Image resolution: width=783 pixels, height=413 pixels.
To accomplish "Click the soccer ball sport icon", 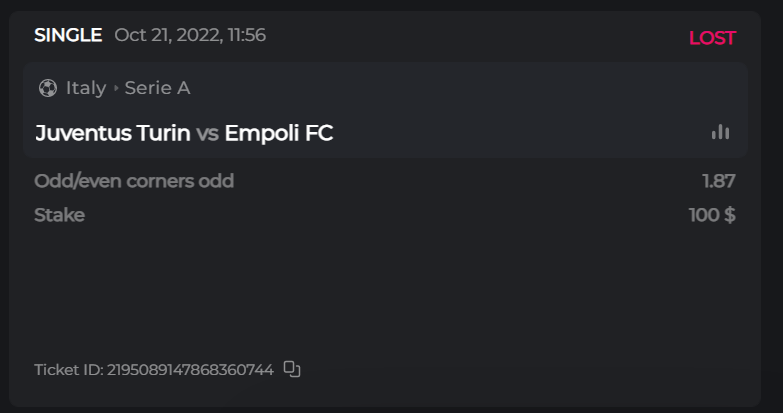I will [47, 88].
